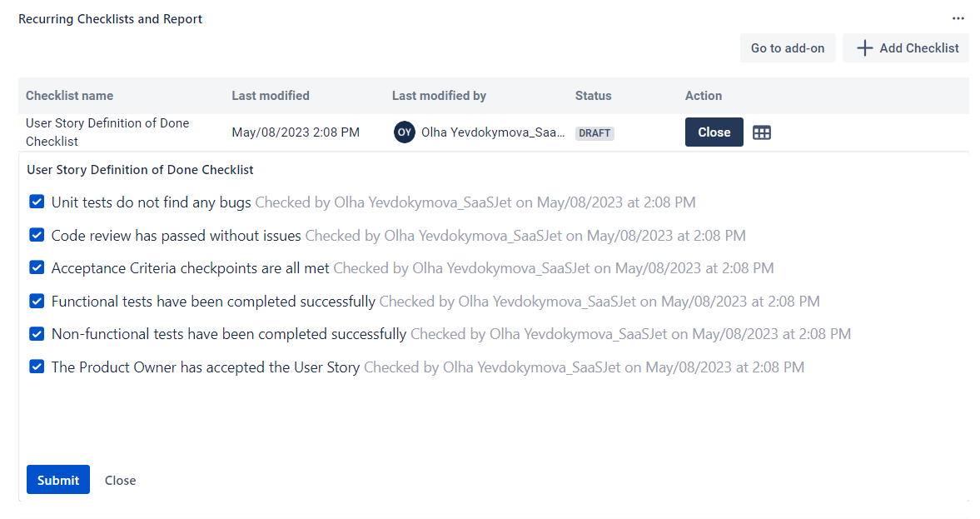Submit the User Story checklist
The image size is (980, 519).
tap(57, 480)
